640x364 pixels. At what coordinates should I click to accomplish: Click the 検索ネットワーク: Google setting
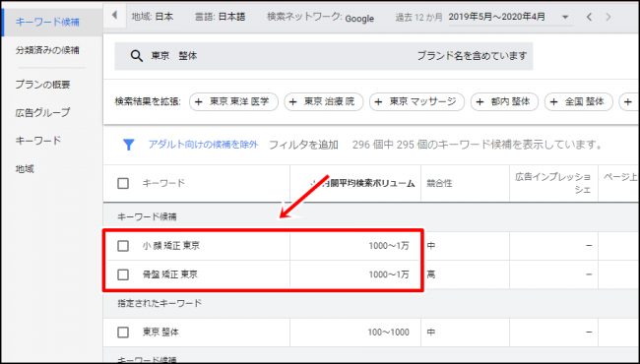(x=320, y=17)
